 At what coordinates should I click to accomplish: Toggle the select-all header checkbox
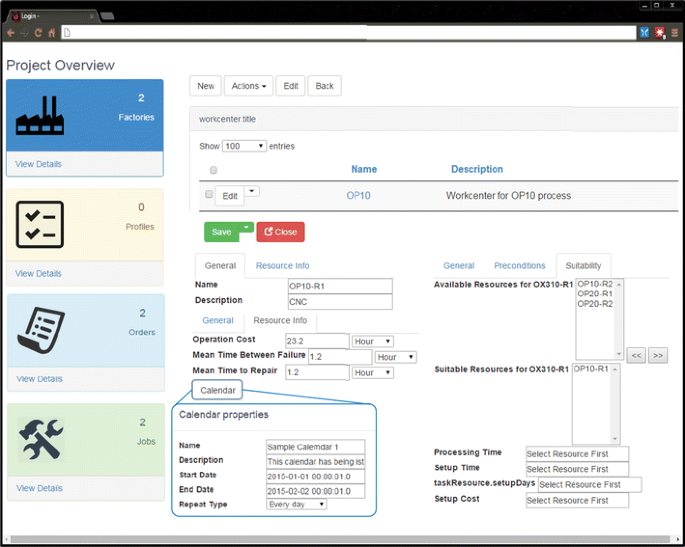tap(212, 170)
